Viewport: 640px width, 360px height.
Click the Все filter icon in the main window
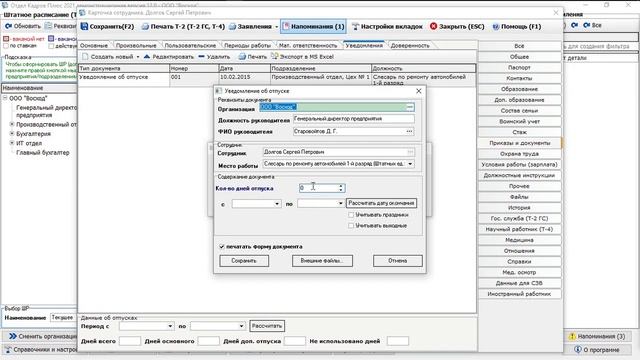(587, 25)
